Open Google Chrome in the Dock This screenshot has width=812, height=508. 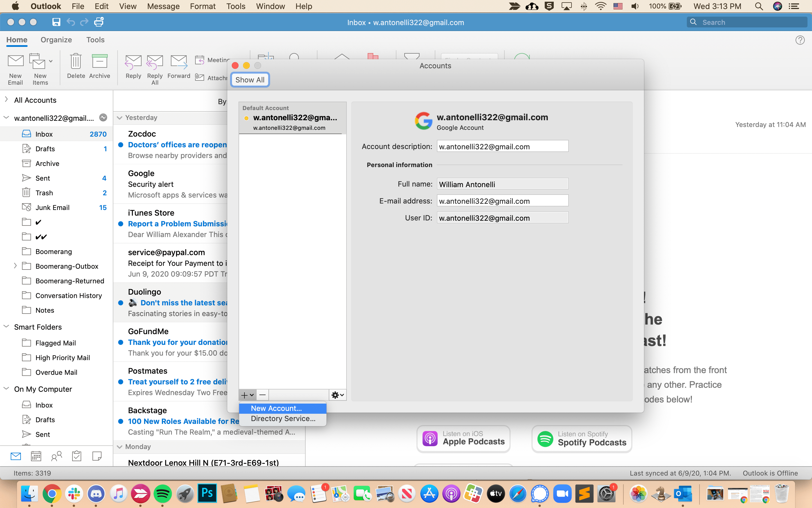click(52, 494)
